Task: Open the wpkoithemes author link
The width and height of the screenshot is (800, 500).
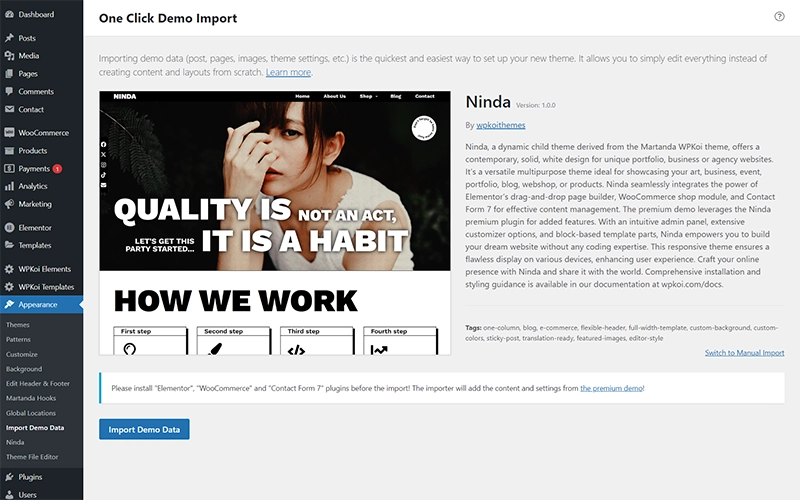Action: [501, 125]
